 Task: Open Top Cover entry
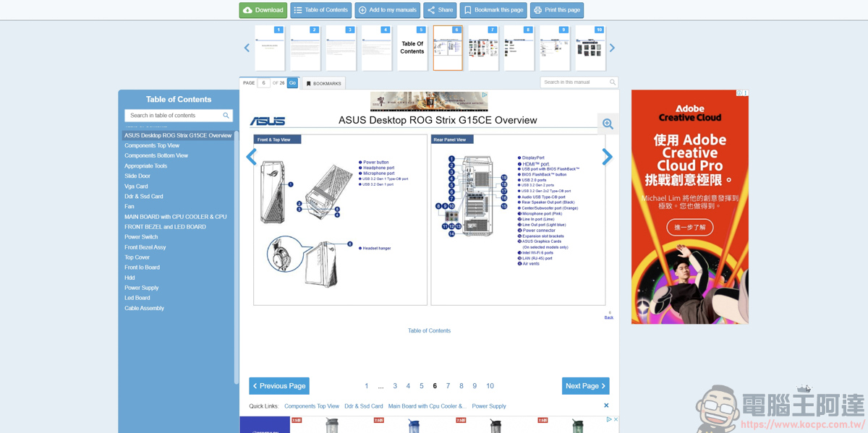coord(137,257)
